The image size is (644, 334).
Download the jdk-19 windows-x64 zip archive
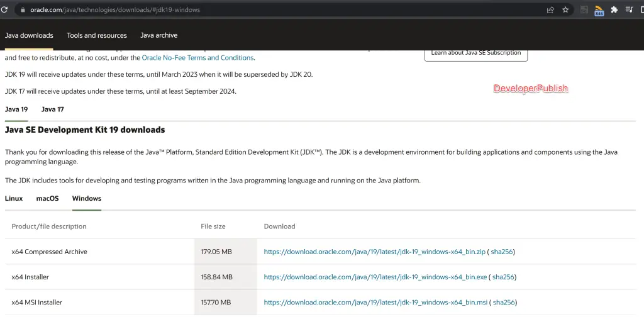click(x=375, y=252)
